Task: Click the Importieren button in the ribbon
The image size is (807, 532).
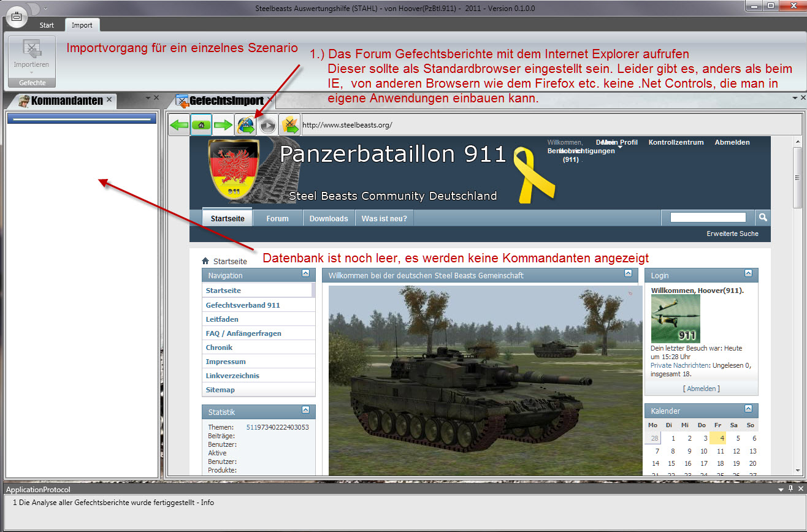Action: click(31, 57)
